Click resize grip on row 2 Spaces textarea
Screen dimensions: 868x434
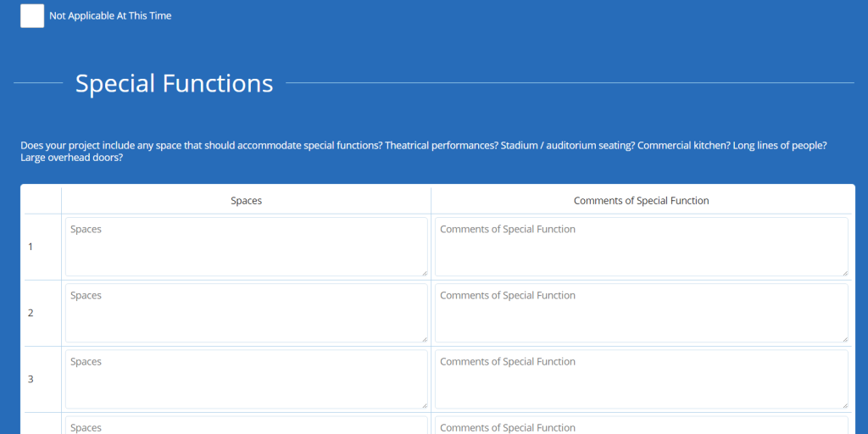(x=424, y=338)
